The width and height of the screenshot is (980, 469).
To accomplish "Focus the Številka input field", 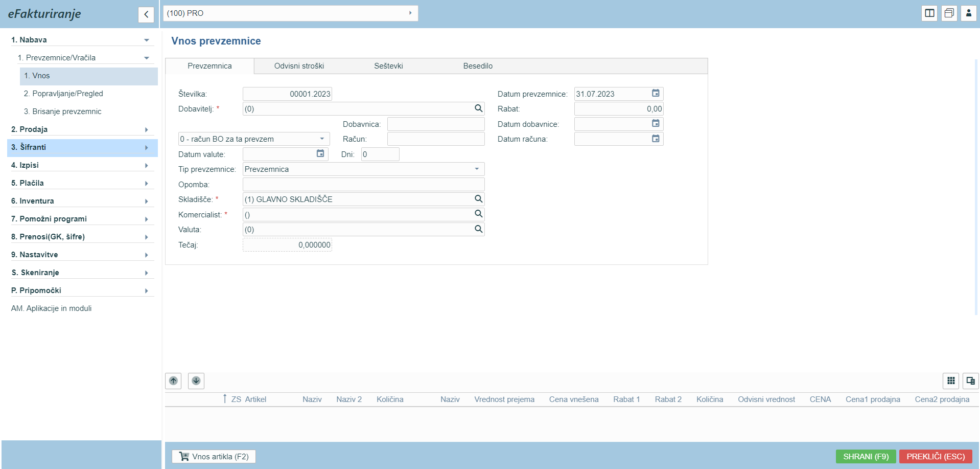I will (287, 94).
